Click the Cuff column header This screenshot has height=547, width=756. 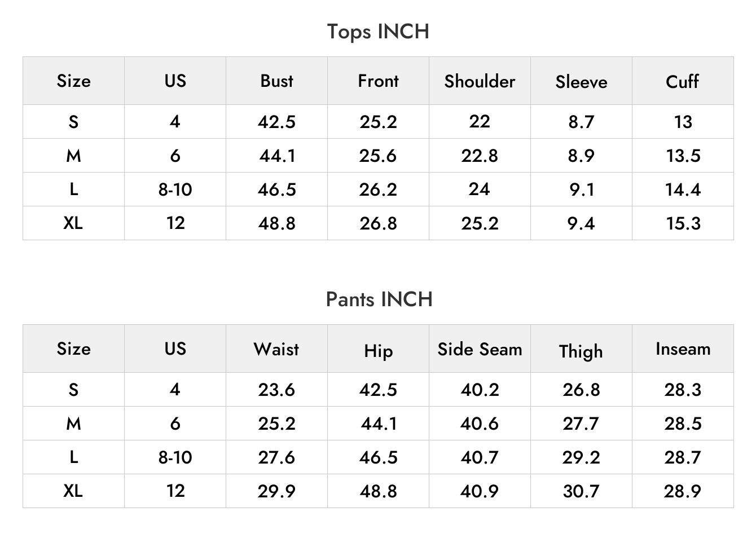point(683,81)
